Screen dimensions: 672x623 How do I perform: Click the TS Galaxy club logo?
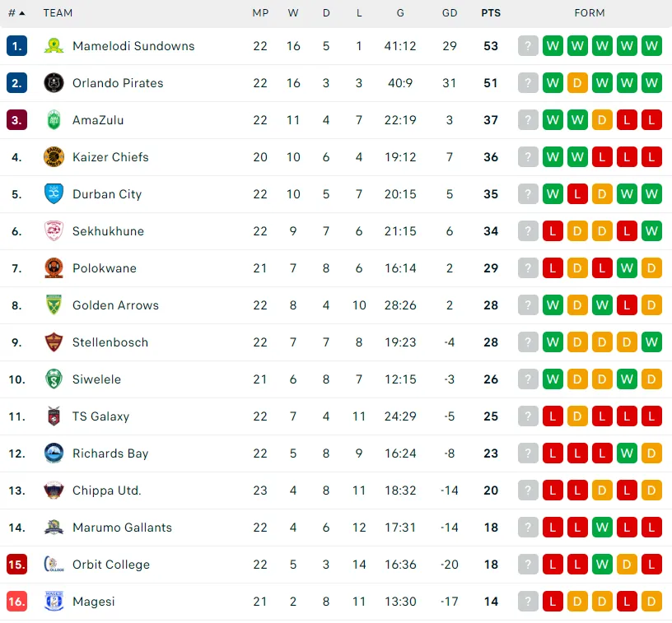pyautogui.click(x=54, y=416)
